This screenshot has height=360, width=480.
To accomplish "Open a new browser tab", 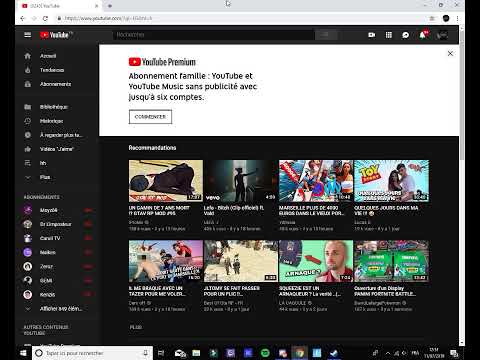I will coord(110,6).
